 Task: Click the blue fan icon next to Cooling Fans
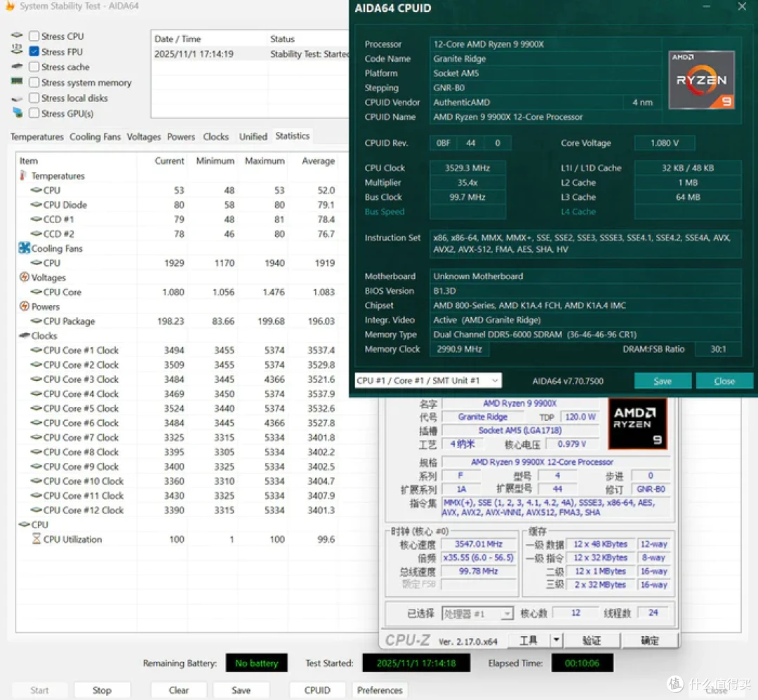[24, 248]
